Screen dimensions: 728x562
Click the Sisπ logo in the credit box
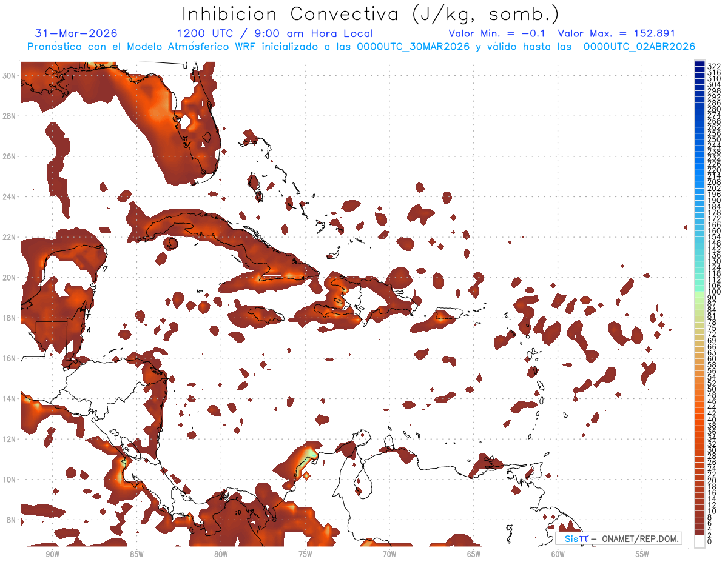(x=576, y=538)
